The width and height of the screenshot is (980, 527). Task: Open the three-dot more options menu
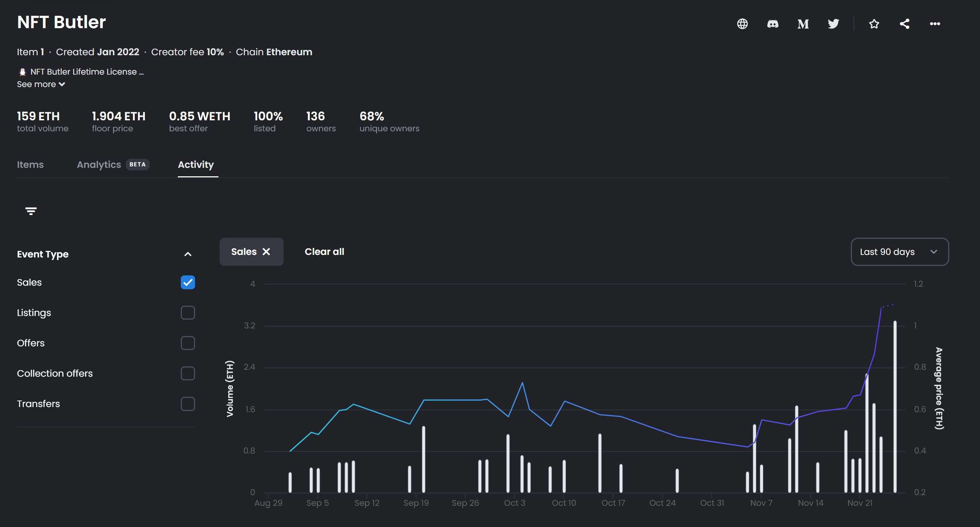[x=935, y=24]
